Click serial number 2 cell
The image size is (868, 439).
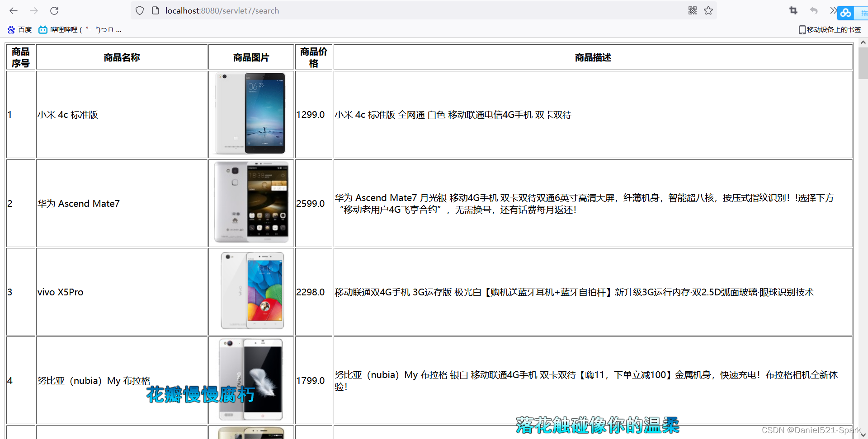pos(21,203)
